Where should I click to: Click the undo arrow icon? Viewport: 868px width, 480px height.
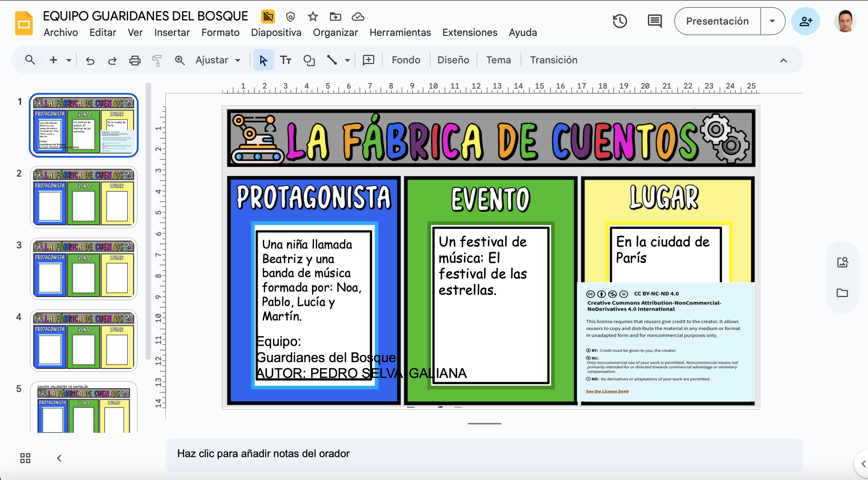point(90,61)
